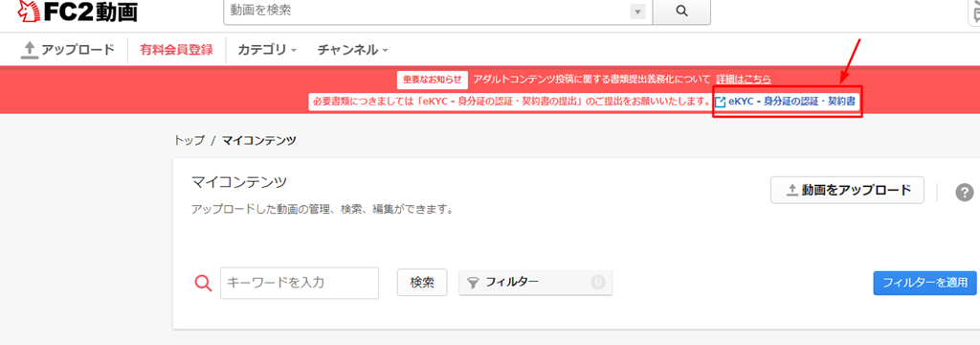Viewport: 980px width, 345px height.
Task: Open the eKYC - 身分証の認証・契約書 link
Action: [x=791, y=101]
